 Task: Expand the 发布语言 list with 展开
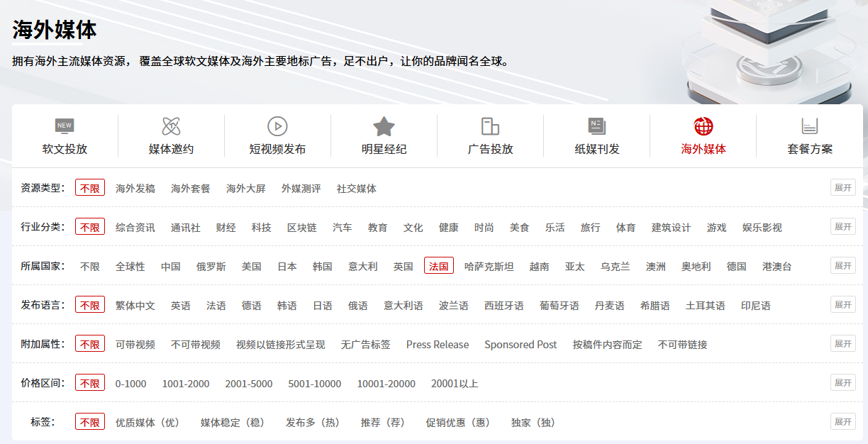842,305
